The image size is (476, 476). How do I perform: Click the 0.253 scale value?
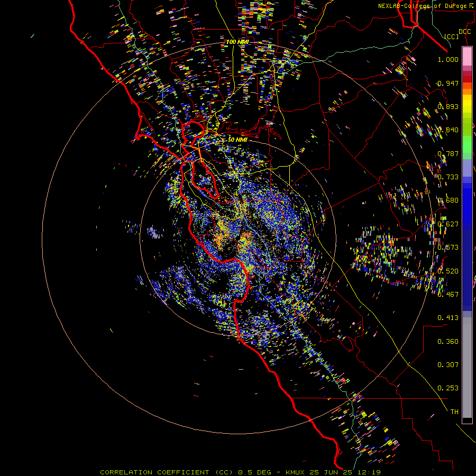tap(448, 388)
